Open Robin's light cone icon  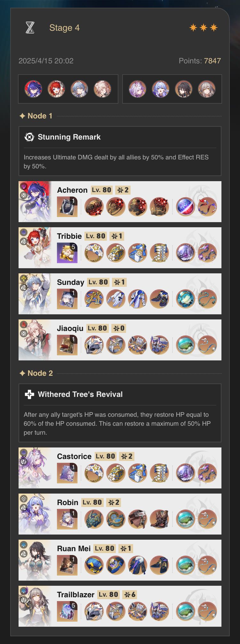click(67, 519)
